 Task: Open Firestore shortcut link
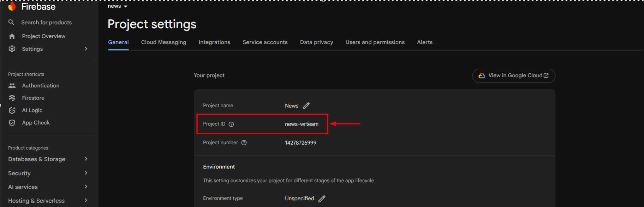[x=33, y=98]
